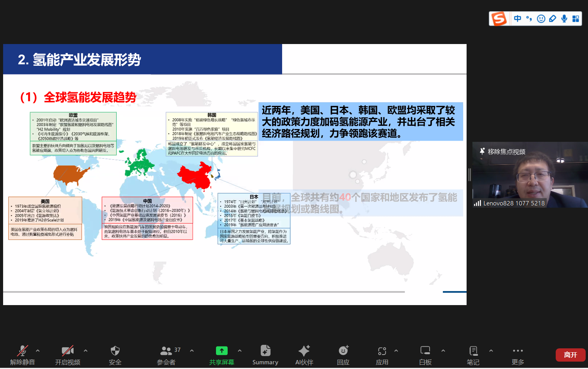Click signal strength bars on speaker video
This screenshot has width=588, height=369.
coord(477,203)
